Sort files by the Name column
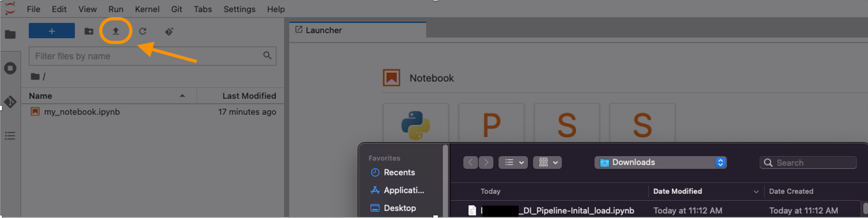 (108, 96)
